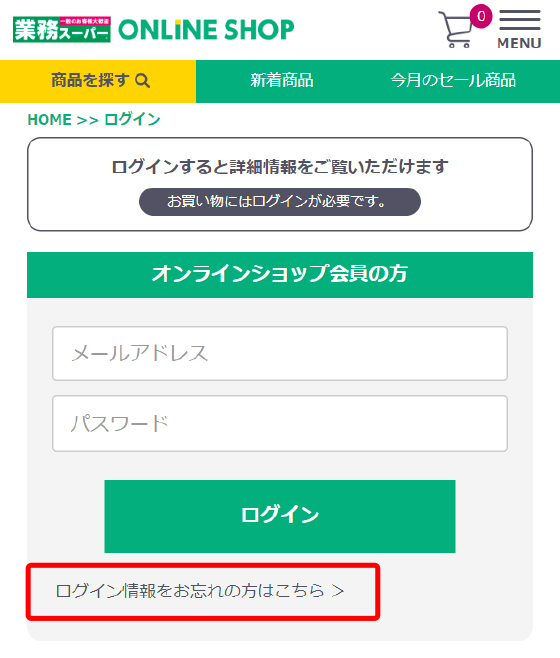Click the お買い物にはログインが必要です notice pill
Screen dimensions: 560x658
(x=280, y=202)
